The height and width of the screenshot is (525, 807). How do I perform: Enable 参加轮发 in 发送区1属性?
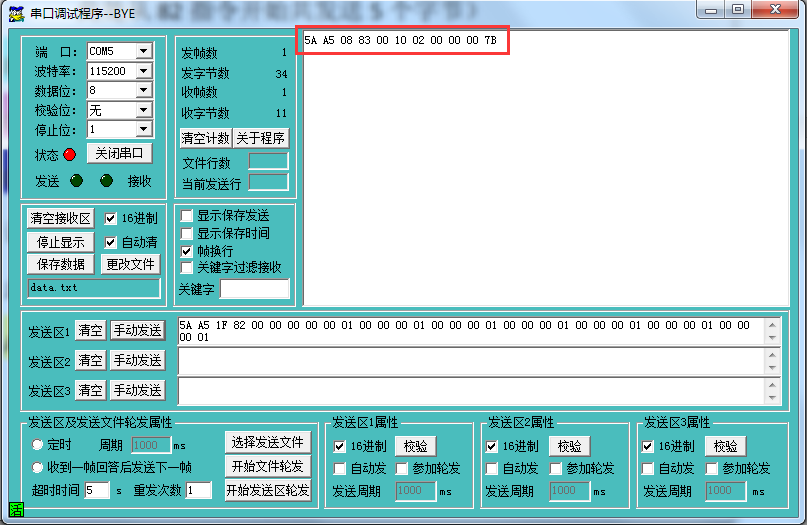click(401, 468)
